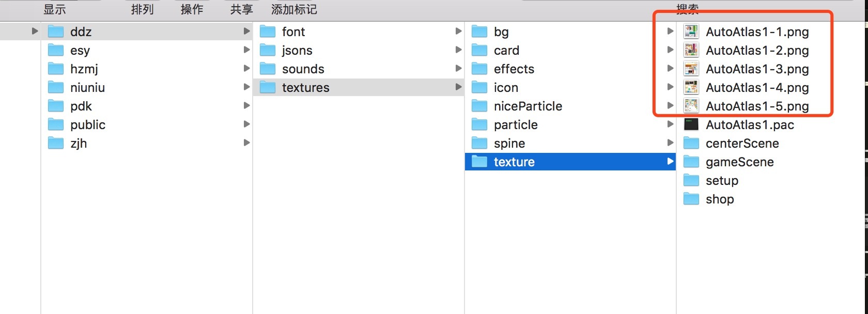Select the AutoAtlas1-2.png file name

click(757, 50)
